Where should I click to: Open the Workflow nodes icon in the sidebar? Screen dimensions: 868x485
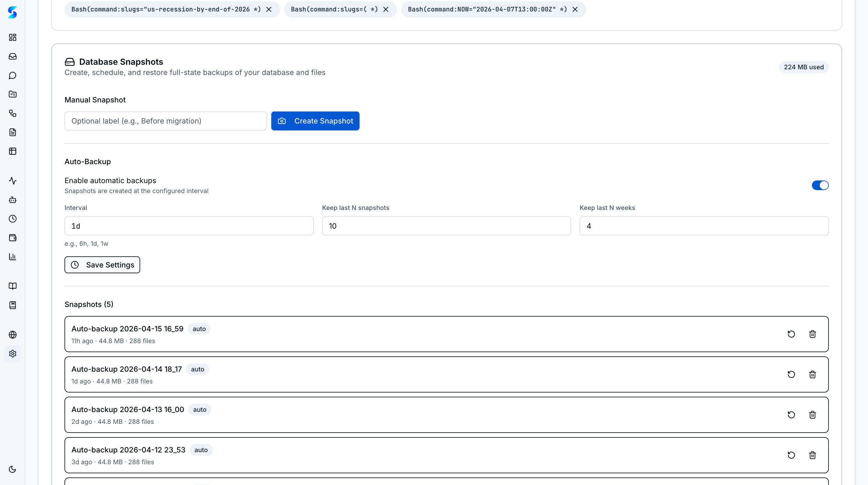[12, 113]
